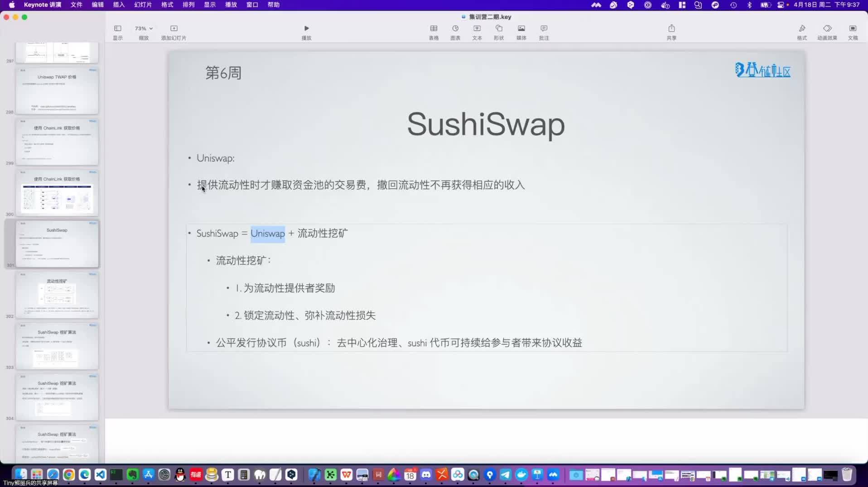Open Evernote from the Dock

click(132, 474)
